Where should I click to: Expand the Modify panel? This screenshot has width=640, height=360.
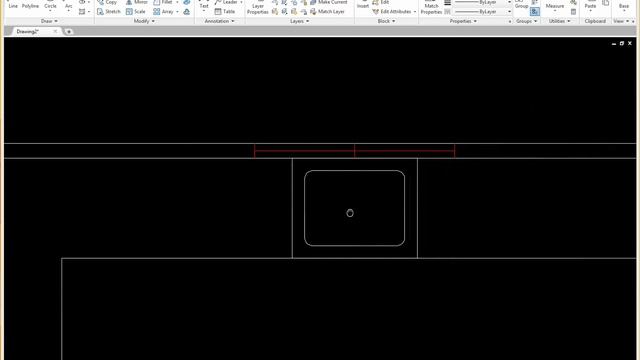coord(144,21)
